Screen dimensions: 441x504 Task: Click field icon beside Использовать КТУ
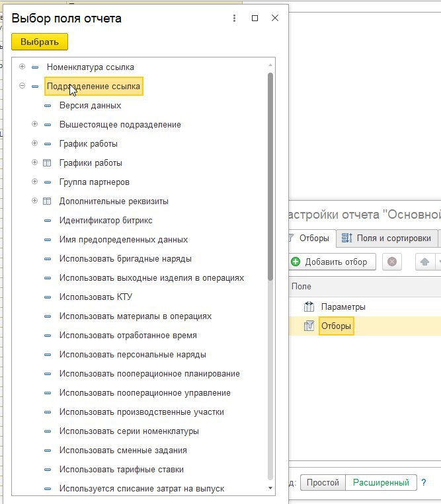tap(48, 297)
